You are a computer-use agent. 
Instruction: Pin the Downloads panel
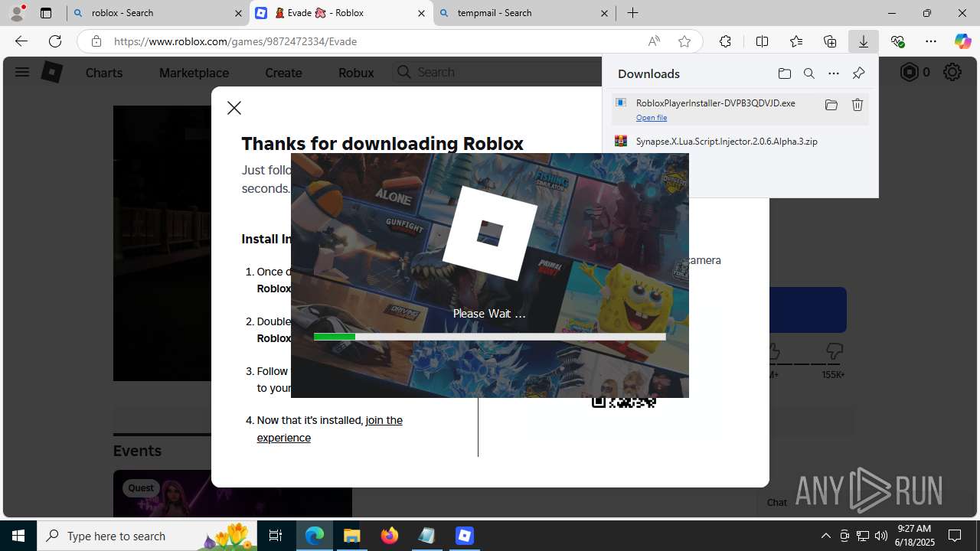point(858,73)
